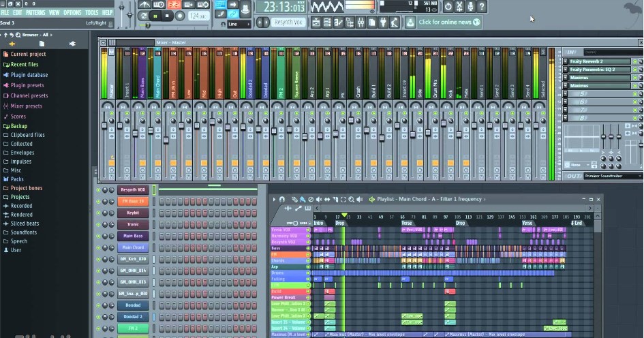The width and height of the screenshot is (644, 338).
Task: Toggle the Bass playlist track mute switch
Action: click(x=308, y=248)
